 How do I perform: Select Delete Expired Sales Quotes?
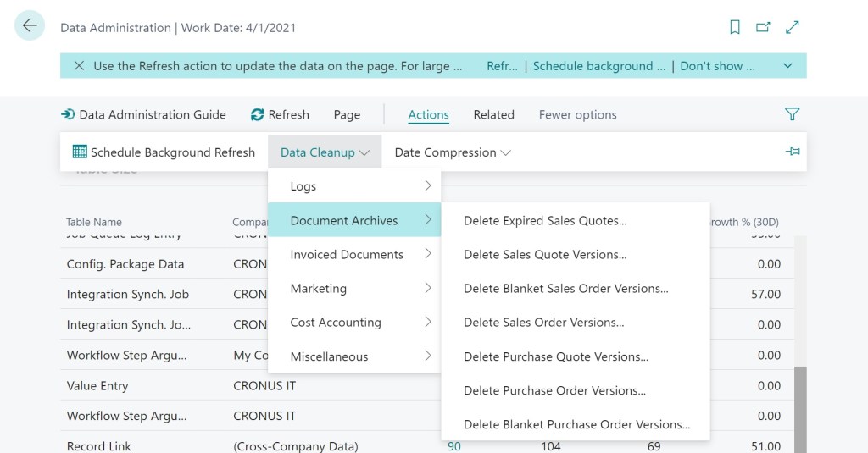click(x=545, y=220)
